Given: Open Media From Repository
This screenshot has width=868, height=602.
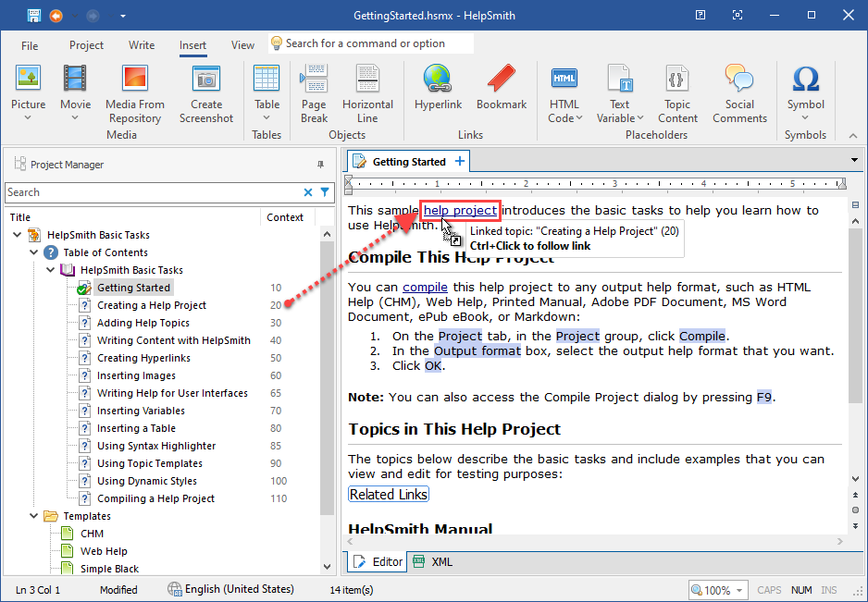Looking at the screenshot, I should 135,94.
